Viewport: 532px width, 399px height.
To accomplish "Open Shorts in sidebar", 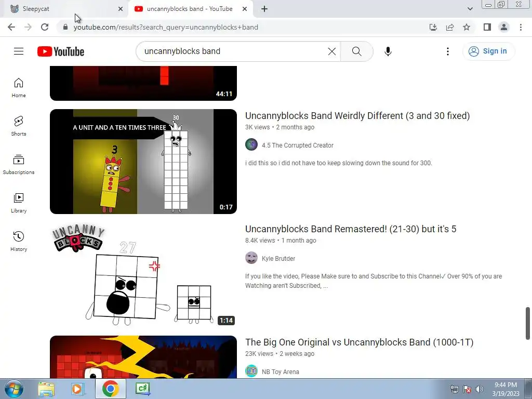I will coord(19,126).
